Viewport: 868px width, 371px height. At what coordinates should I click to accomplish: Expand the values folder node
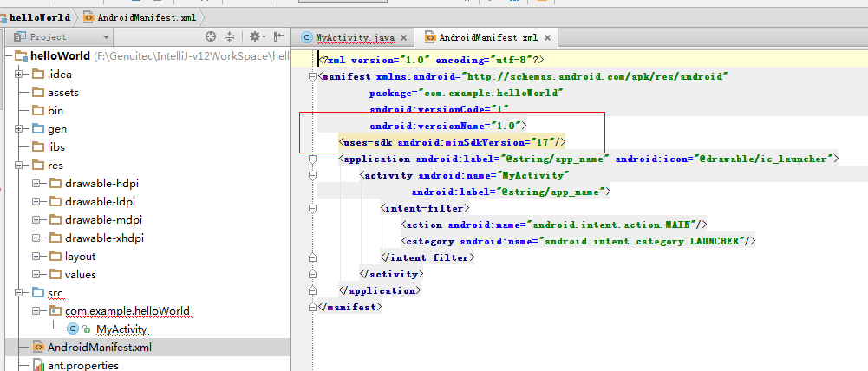[36, 275]
